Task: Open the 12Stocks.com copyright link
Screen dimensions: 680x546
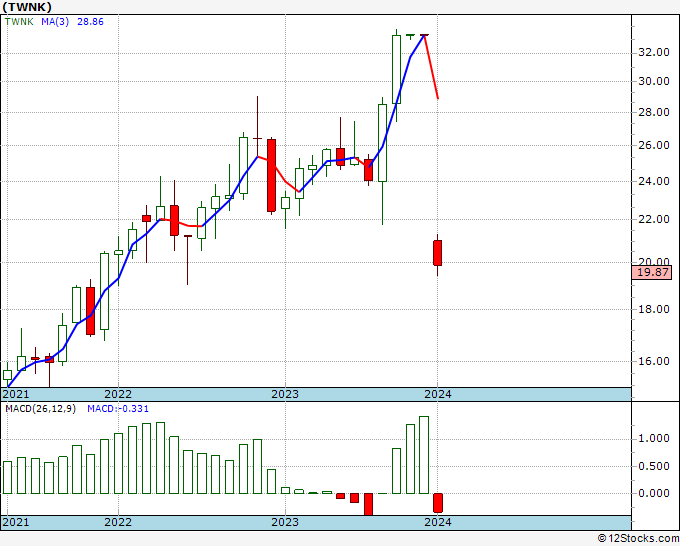Action: click(638, 538)
